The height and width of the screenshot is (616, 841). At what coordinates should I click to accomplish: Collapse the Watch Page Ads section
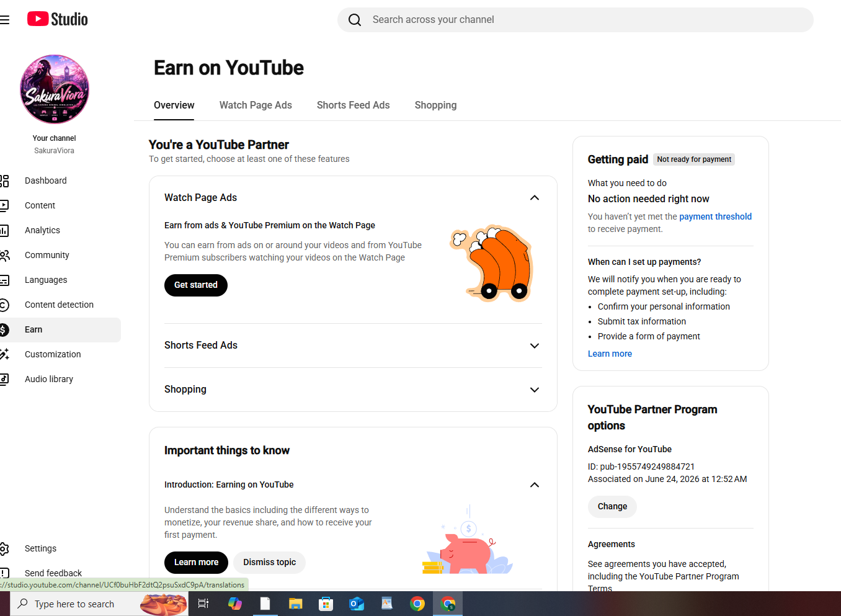click(535, 198)
